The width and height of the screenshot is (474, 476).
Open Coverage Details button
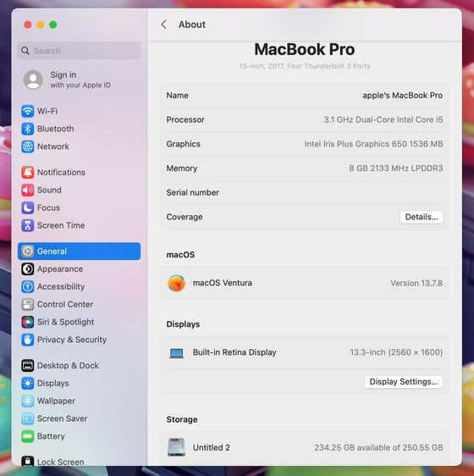[422, 217]
